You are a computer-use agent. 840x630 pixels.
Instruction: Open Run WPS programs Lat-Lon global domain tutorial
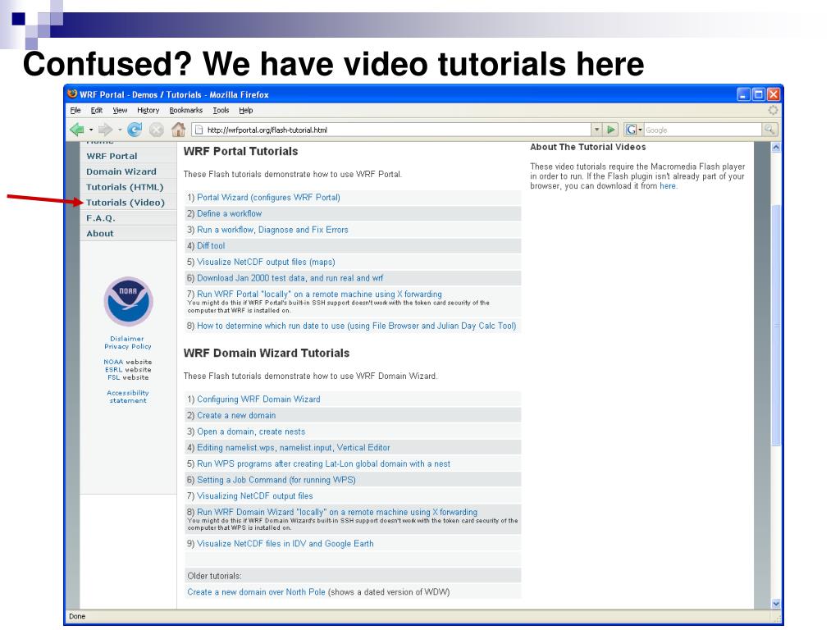[x=323, y=463]
